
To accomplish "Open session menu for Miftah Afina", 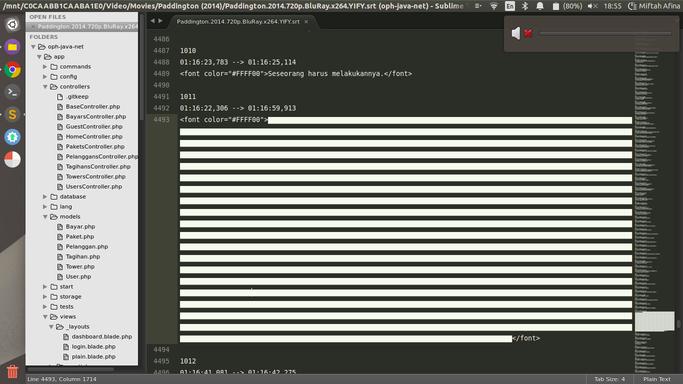I will pos(654,6).
